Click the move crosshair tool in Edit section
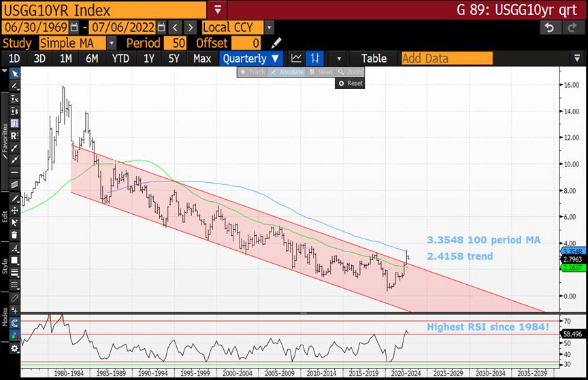The height and width of the screenshot is (380, 588). [14, 211]
